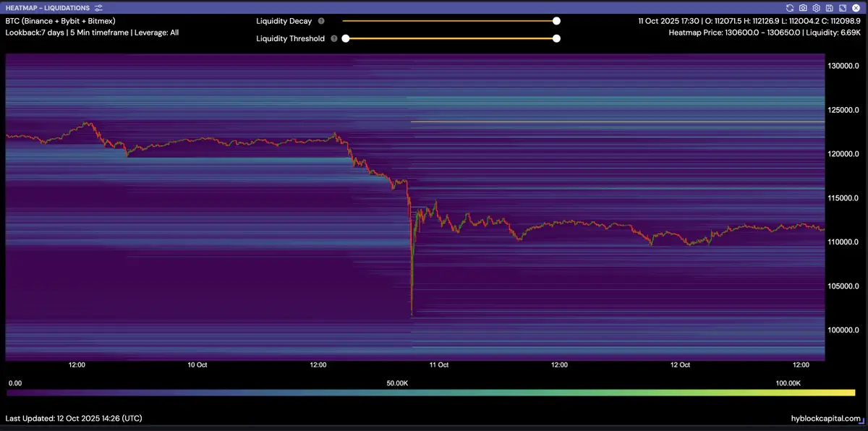Viewport: 868px width, 431px height.
Task: Click the 50.00K color scale label
Action: point(397,383)
